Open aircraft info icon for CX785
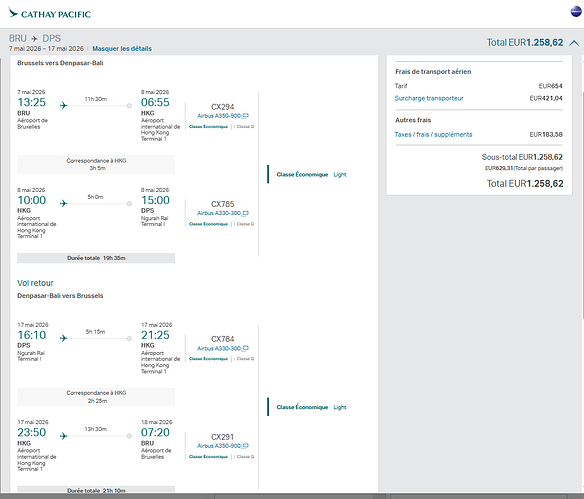Screen dimensions: 584x499 (245, 213)
